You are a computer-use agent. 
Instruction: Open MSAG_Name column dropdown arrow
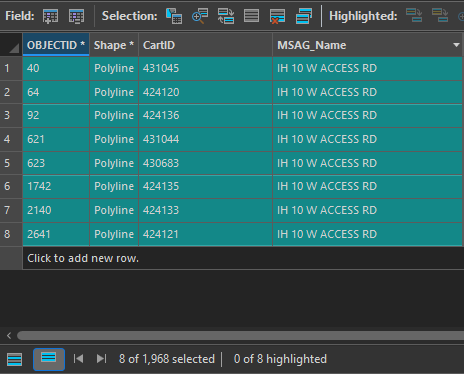456,45
